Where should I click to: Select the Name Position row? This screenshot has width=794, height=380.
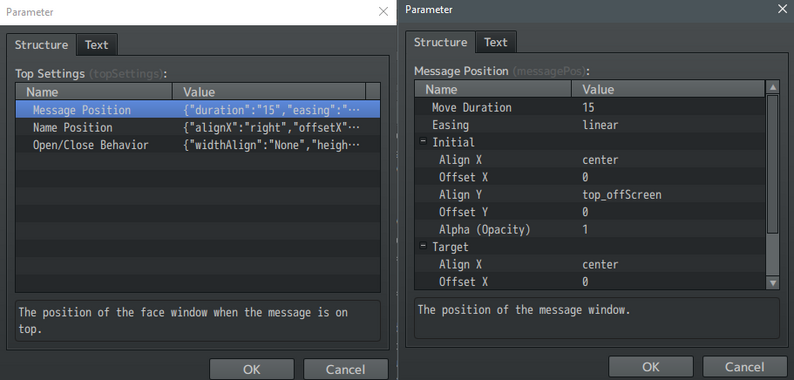pyautogui.click(x=197, y=127)
